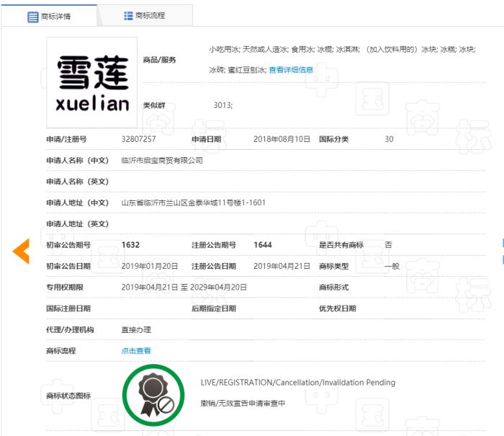
Task: Click the similar group code 3013
Action: [x=222, y=105]
